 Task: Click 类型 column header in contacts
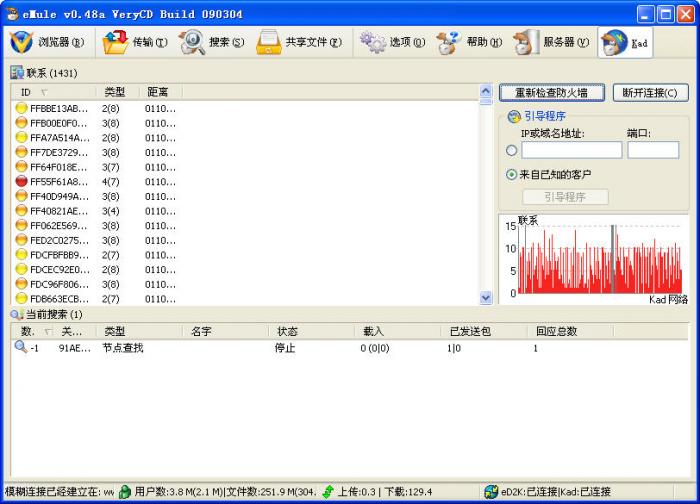(x=115, y=92)
